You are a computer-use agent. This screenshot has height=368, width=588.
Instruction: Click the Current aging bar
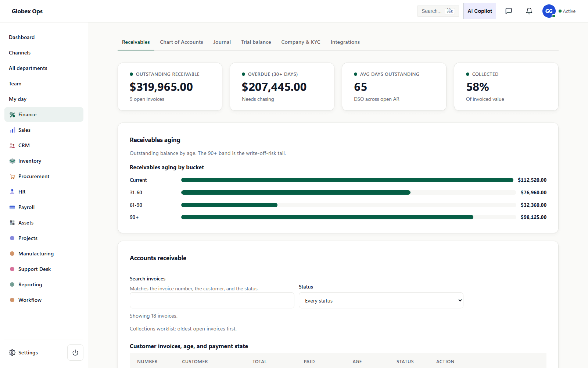(347, 180)
